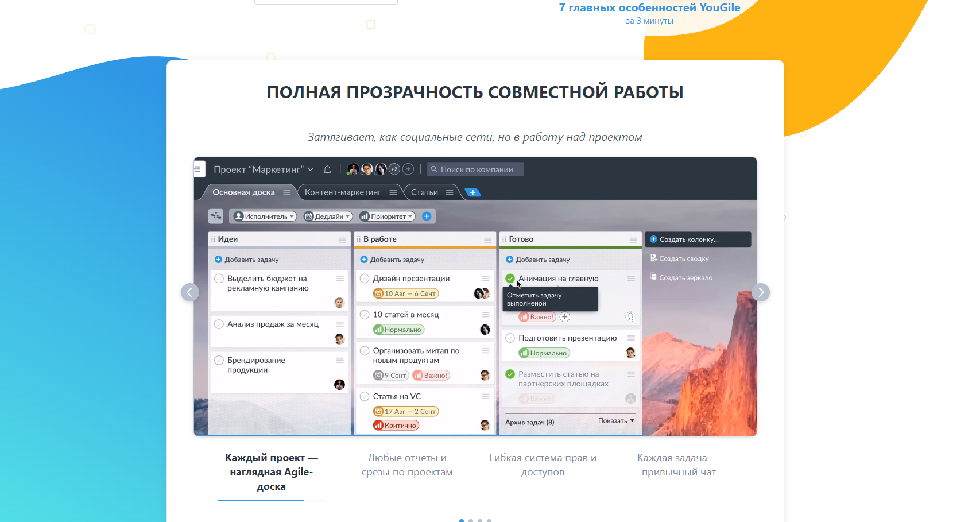The height and width of the screenshot is (522, 980).
Task: Select the Любые отчеты и срезы по проектам slide
Action: 407,465
